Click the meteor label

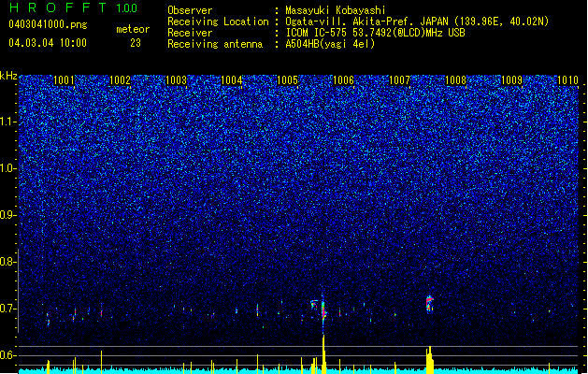click(133, 29)
